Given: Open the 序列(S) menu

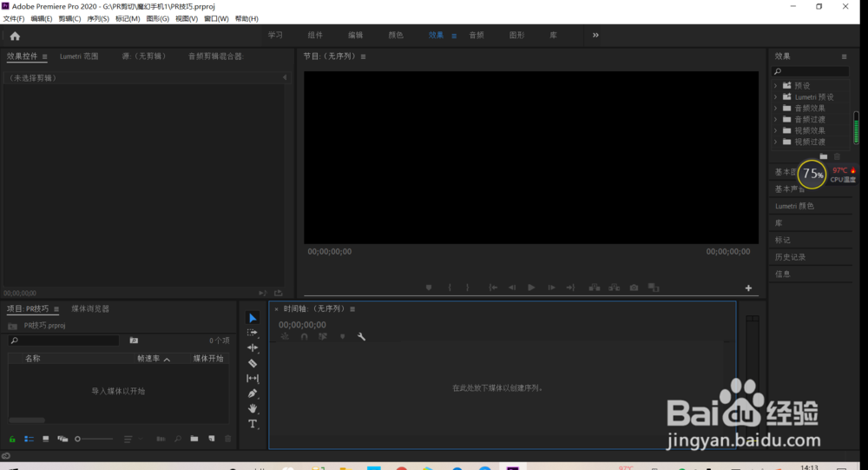Looking at the screenshot, I should tap(98, 19).
